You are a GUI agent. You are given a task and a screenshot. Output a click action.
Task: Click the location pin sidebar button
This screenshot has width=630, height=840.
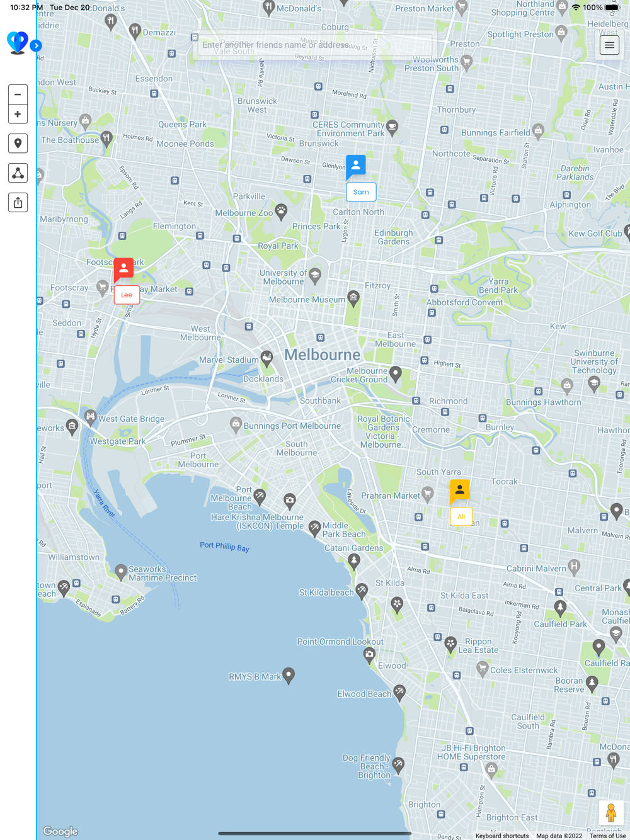click(x=18, y=144)
